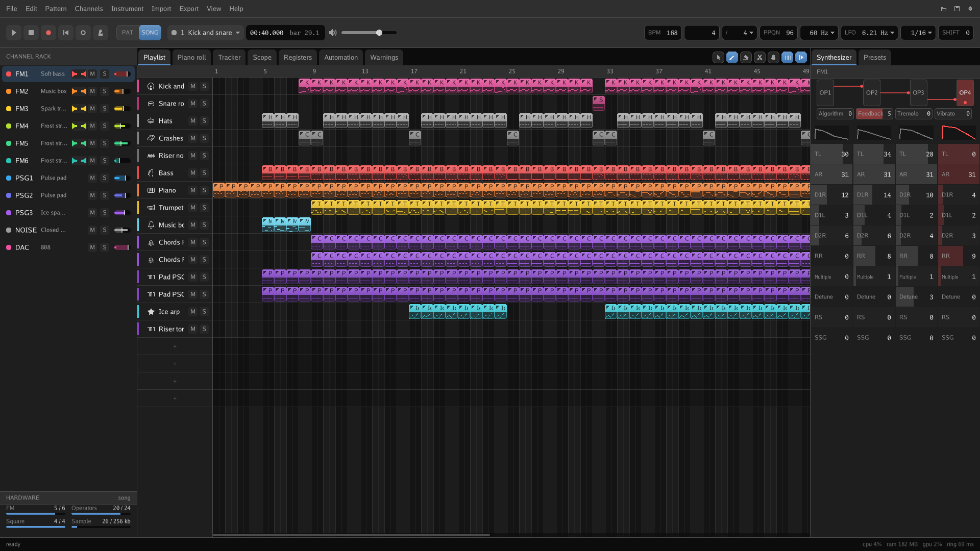This screenshot has width=980, height=551.
Task: Open the File menu
Action: coord(11,9)
